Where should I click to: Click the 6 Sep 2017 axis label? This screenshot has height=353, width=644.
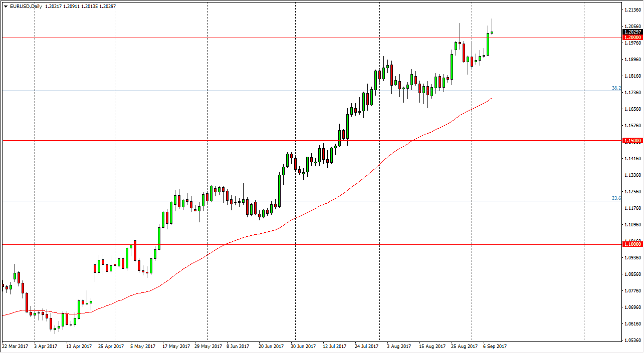point(495,346)
